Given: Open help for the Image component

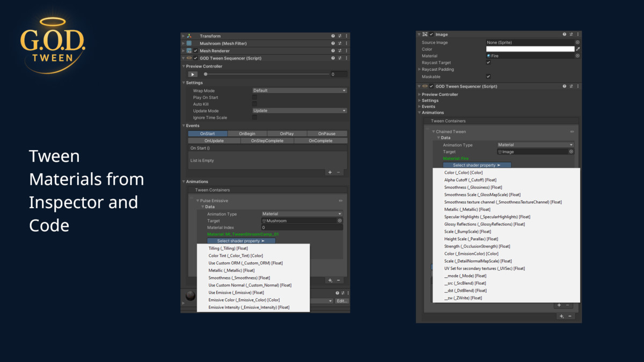Looking at the screenshot, I should tap(564, 34).
